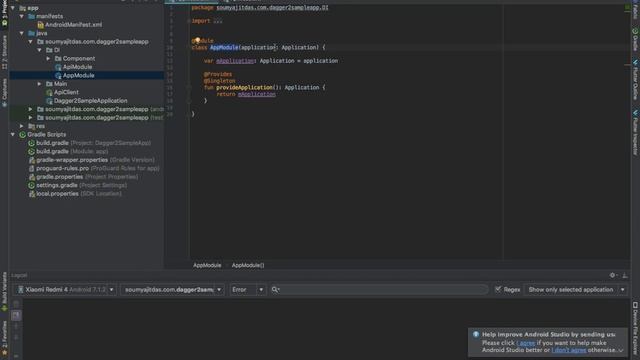The width and height of the screenshot is (640, 360).
Task: Open process selector dropdown soumyajitdas.com.dagger2sam
Action: click(172, 290)
